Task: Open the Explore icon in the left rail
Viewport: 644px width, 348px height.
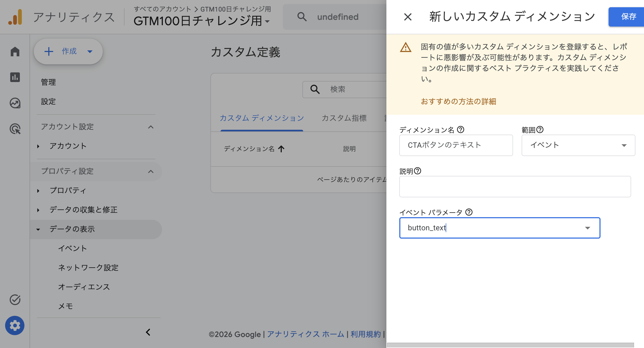Action: click(x=15, y=103)
